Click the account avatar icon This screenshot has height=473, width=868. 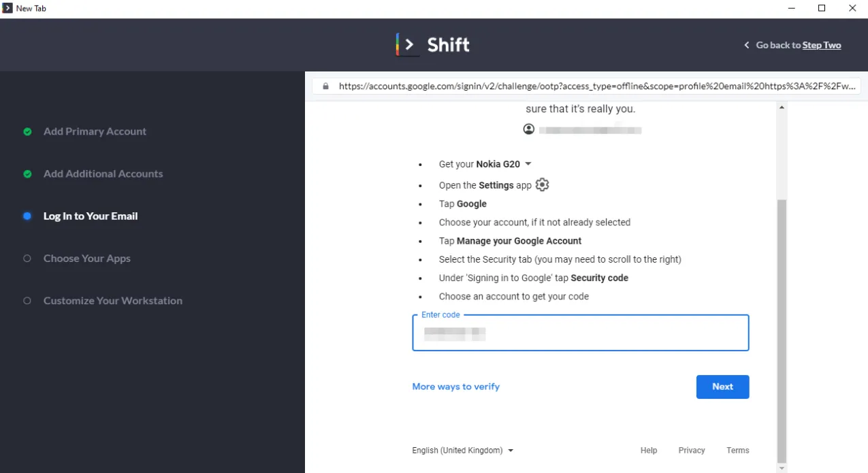click(x=529, y=129)
